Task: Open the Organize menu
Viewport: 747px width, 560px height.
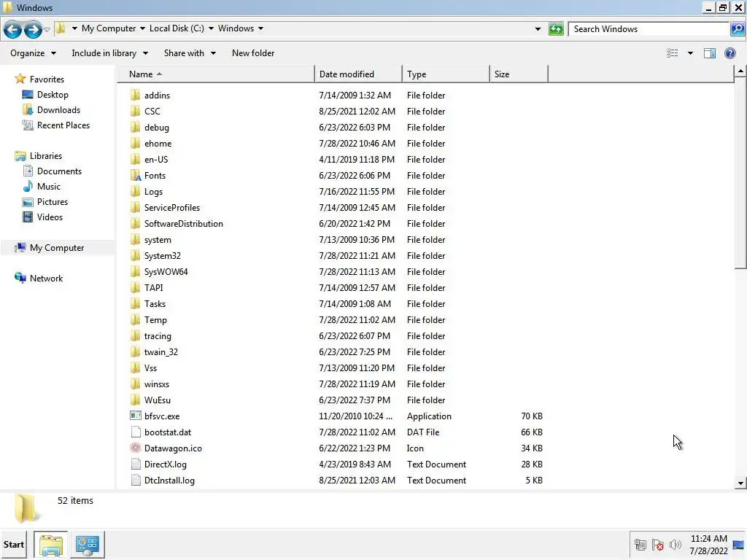Action: coord(34,53)
